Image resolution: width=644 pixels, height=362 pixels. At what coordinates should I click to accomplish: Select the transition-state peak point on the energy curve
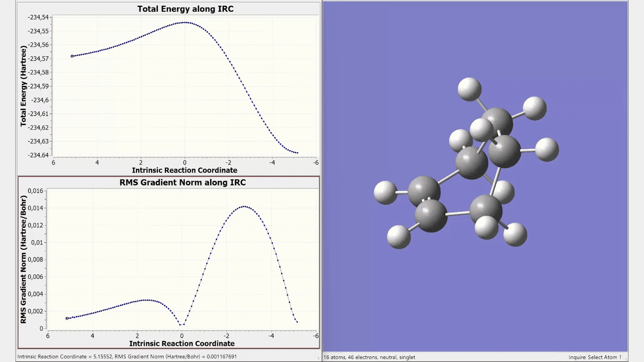point(185,22)
